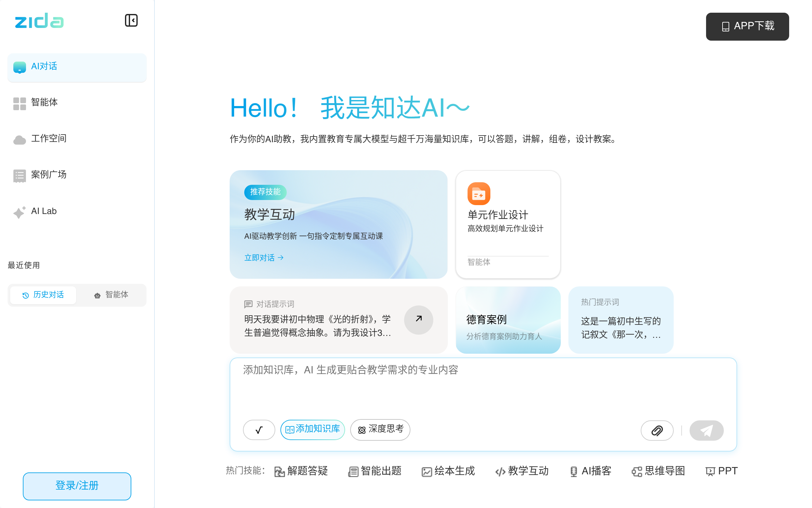Select 教学互动 hot skill at bottom
Image resolution: width=812 pixels, height=508 pixels.
pyautogui.click(x=522, y=471)
